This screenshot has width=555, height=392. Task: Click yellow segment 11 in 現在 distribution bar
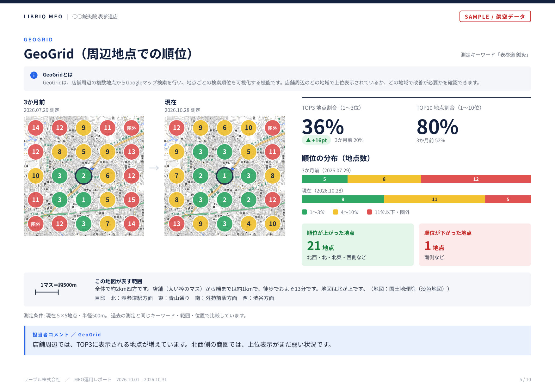pos(435,199)
